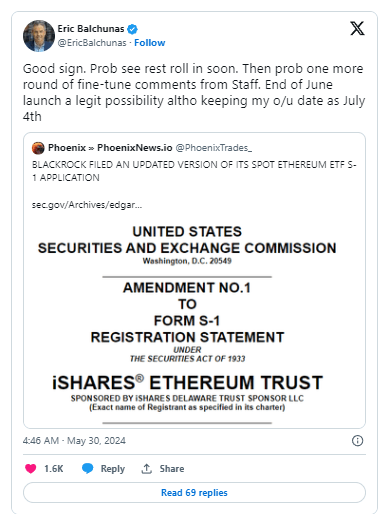This screenshot has height=521, width=382.
Task: Click the share upload arrow icon
Action: (146, 468)
